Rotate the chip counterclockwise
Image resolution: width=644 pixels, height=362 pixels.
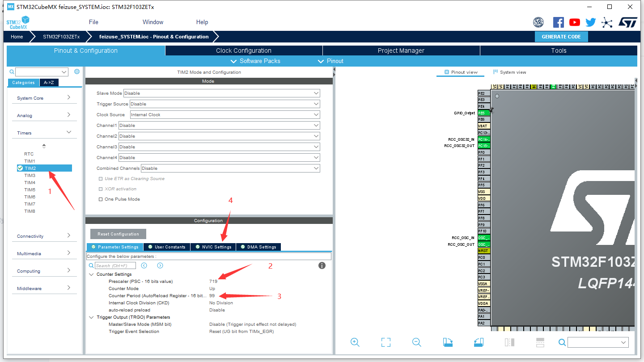click(x=479, y=342)
